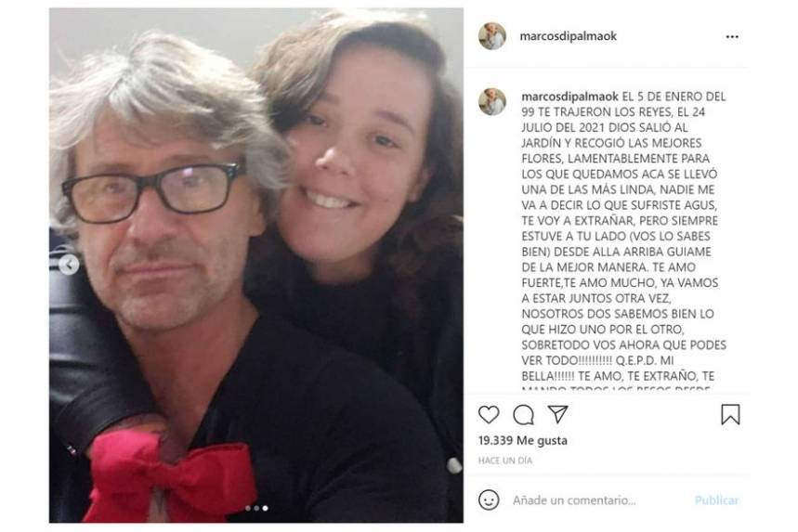Select the first carousel dot indicator
The width and height of the screenshot is (798, 532).
point(248,508)
